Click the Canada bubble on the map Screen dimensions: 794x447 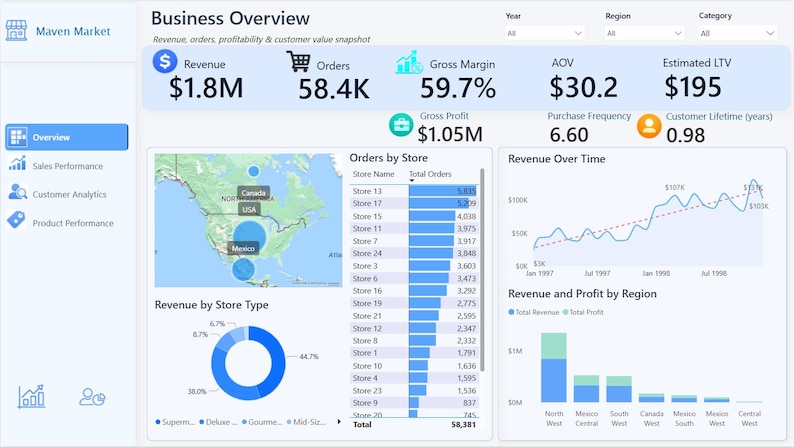click(x=254, y=171)
